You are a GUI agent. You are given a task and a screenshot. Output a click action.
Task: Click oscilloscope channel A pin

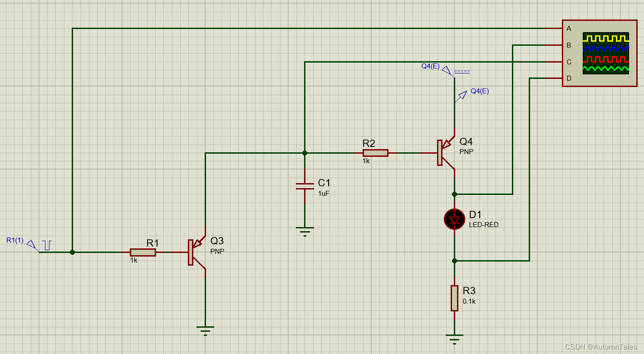pos(554,29)
